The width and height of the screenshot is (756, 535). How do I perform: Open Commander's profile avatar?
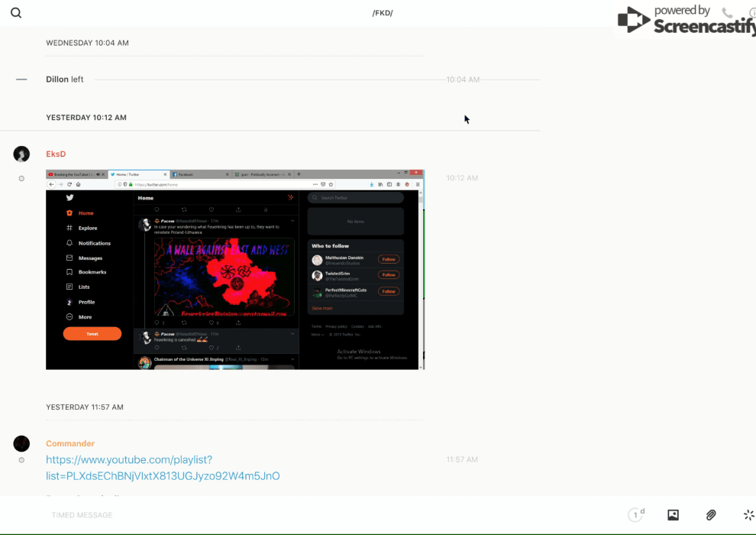coord(21,444)
